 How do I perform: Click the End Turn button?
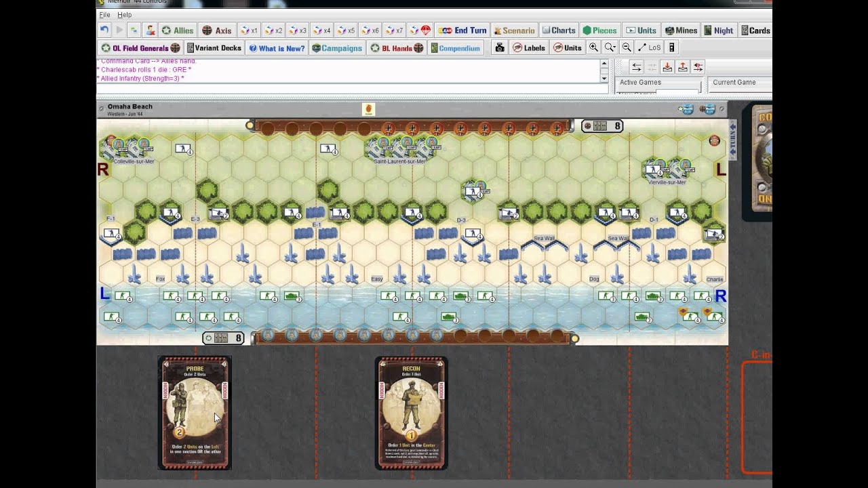[x=462, y=30]
